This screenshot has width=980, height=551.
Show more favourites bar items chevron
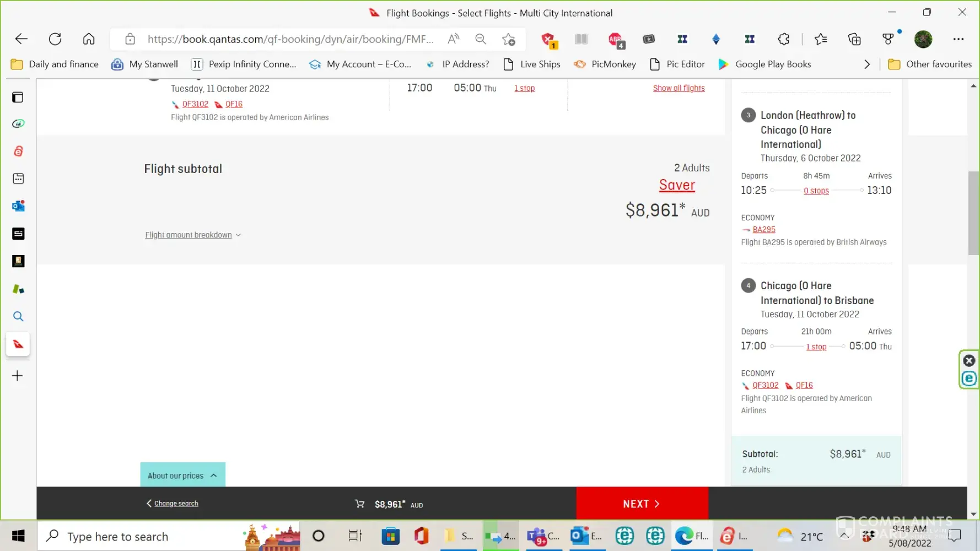867,64
